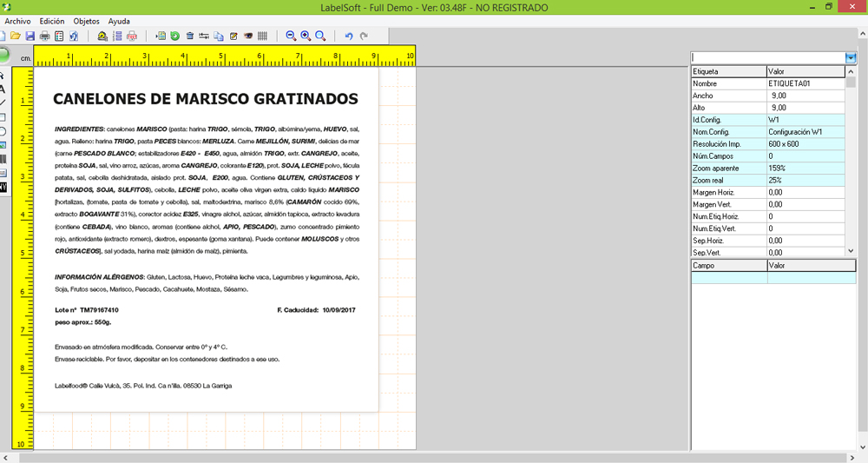The height and width of the screenshot is (463, 868).
Task: Click the window's right scrollbar down arrow
Action: coord(863,447)
